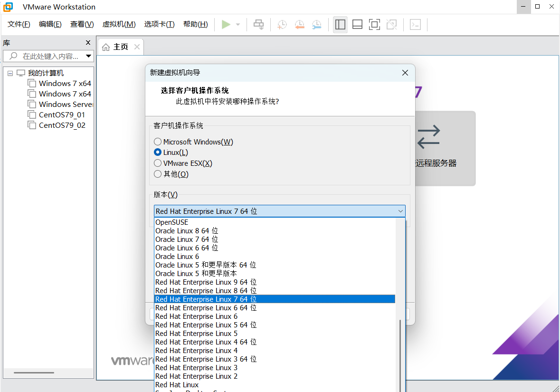The height and width of the screenshot is (392, 560).
Task: Click the library panel horizontal scrollbar
Action: 34,373
